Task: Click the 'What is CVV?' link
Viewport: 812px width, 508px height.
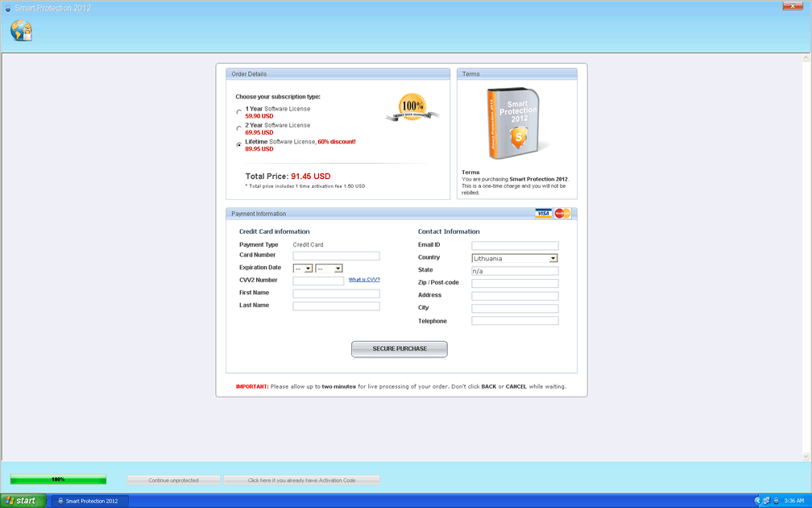Action: coord(364,280)
